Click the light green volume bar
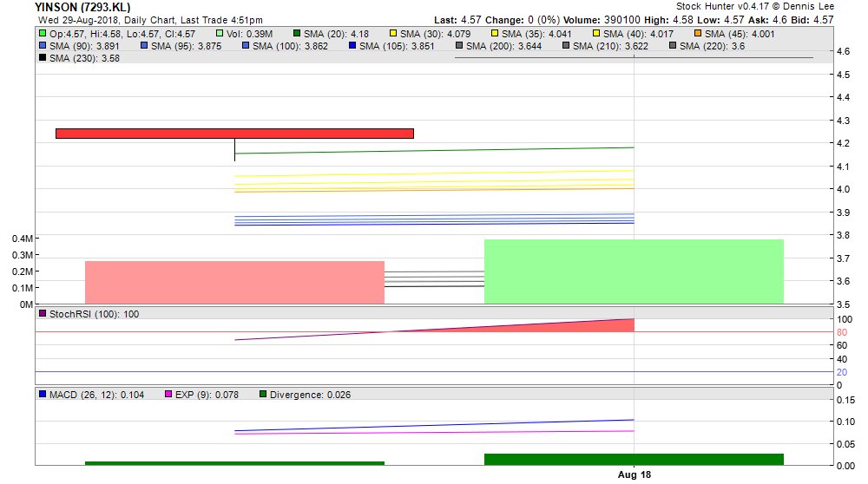The height and width of the screenshot is (484, 868). (634, 271)
